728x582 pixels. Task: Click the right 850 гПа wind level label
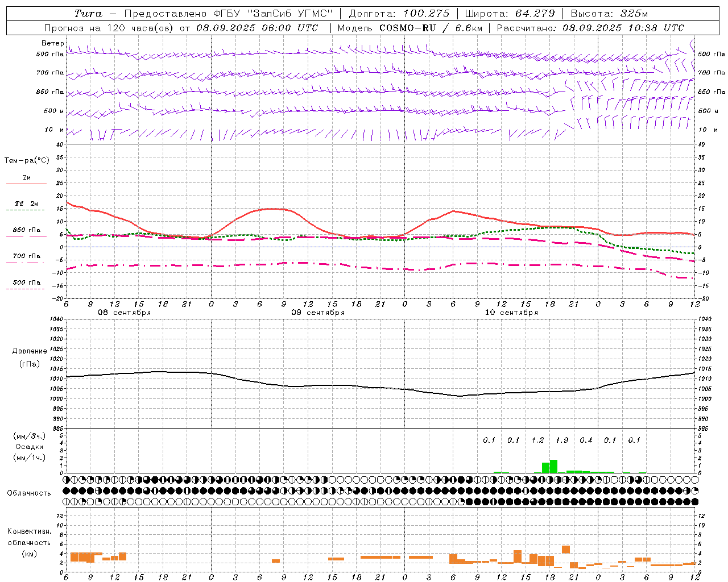point(712,92)
